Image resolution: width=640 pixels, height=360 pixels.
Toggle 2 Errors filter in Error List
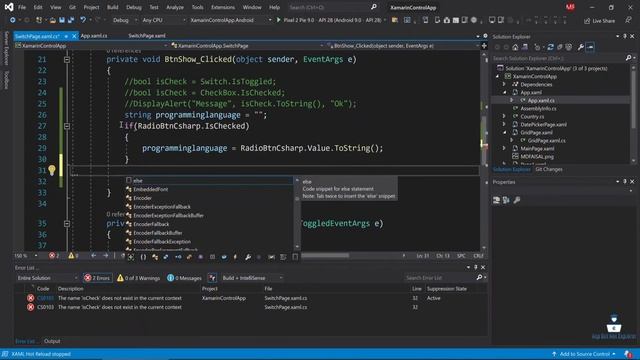click(97, 278)
